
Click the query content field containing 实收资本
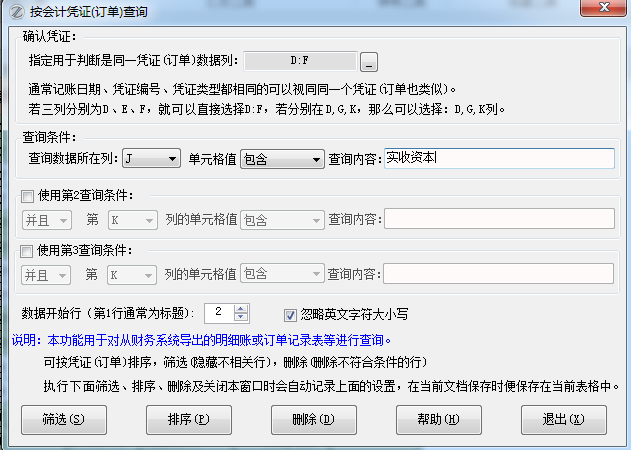click(499, 159)
